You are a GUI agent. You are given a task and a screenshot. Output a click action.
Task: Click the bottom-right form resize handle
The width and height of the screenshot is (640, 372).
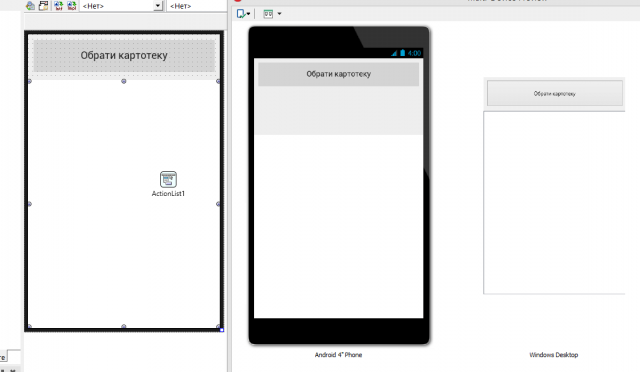coord(222,330)
